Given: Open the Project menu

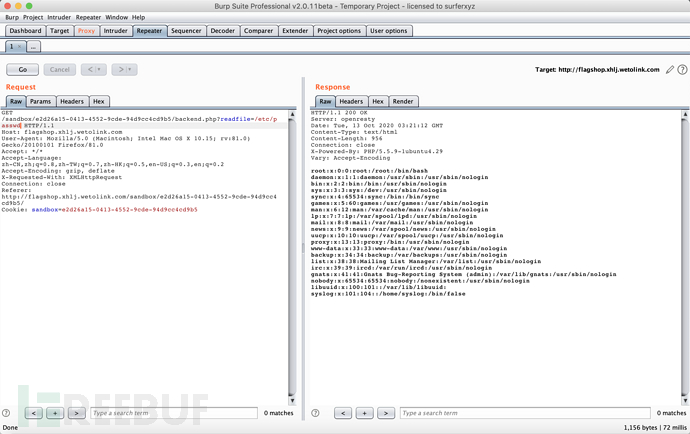Looking at the screenshot, I should coord(33,17).
